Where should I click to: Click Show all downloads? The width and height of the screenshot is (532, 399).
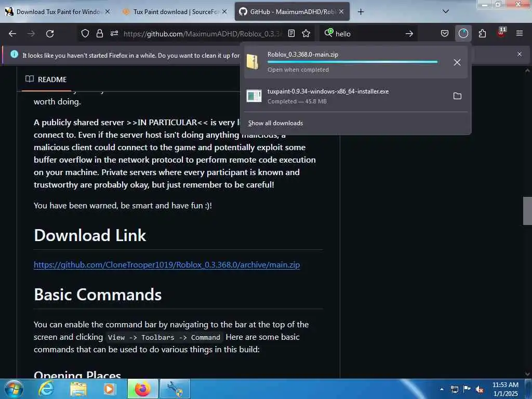coord(275,123)
